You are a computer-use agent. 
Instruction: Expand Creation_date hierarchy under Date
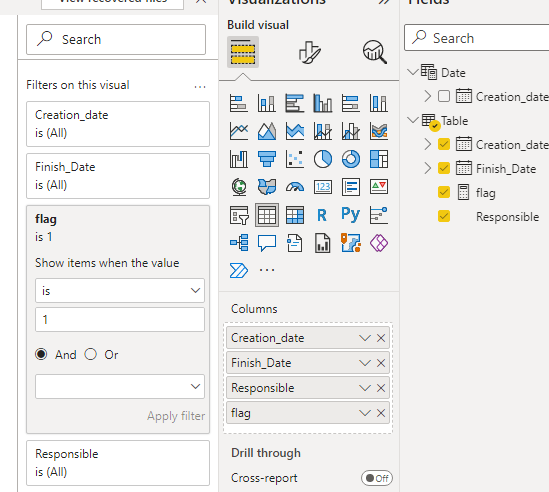428,96
